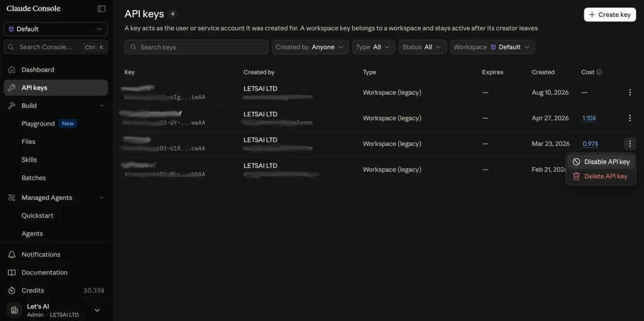This screenshot has height=321, width=644.
Task: Expand the Let's AI account menu
Action: 55,310
